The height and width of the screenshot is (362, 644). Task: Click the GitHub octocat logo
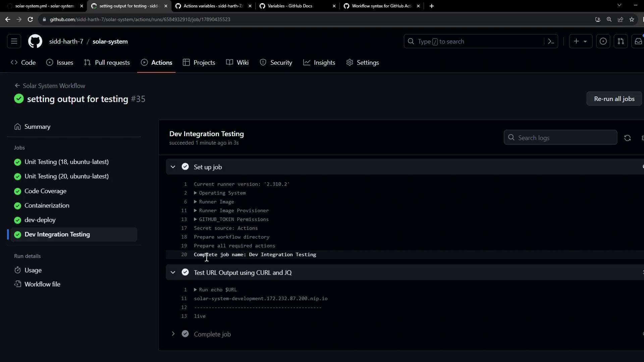[35, 41]
